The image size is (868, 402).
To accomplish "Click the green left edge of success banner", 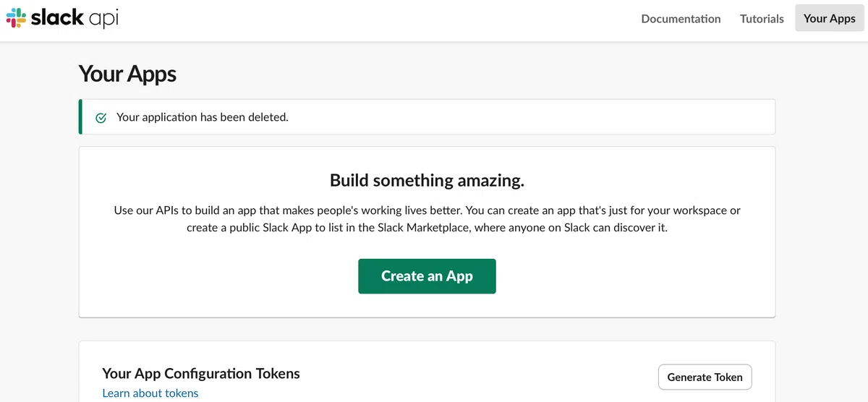I will click(x=80, y=117).
